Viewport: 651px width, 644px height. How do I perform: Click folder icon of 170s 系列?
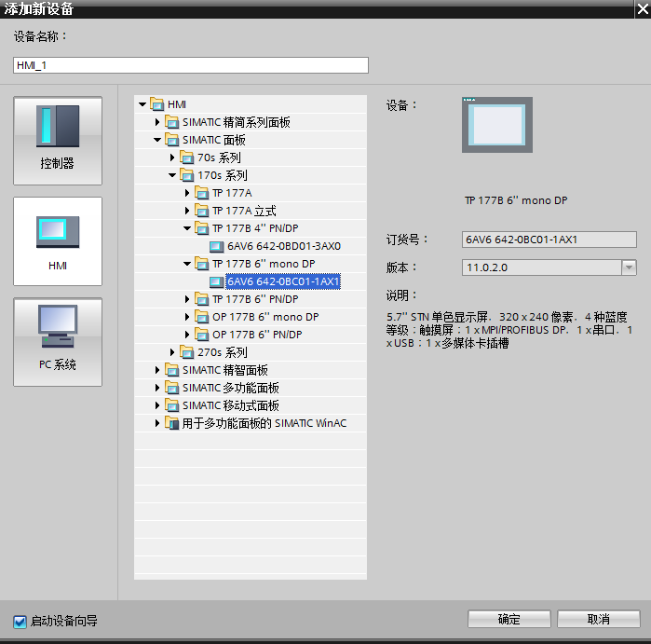tap(187, 175)
